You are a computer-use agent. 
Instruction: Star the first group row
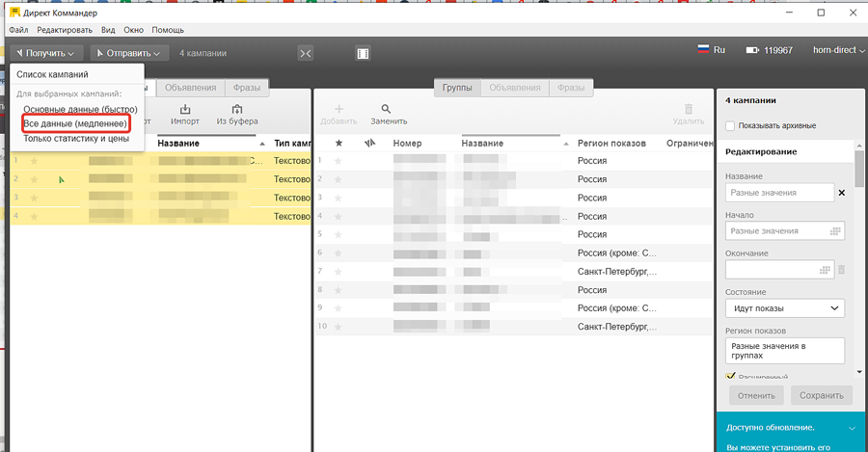coord(338,161)
